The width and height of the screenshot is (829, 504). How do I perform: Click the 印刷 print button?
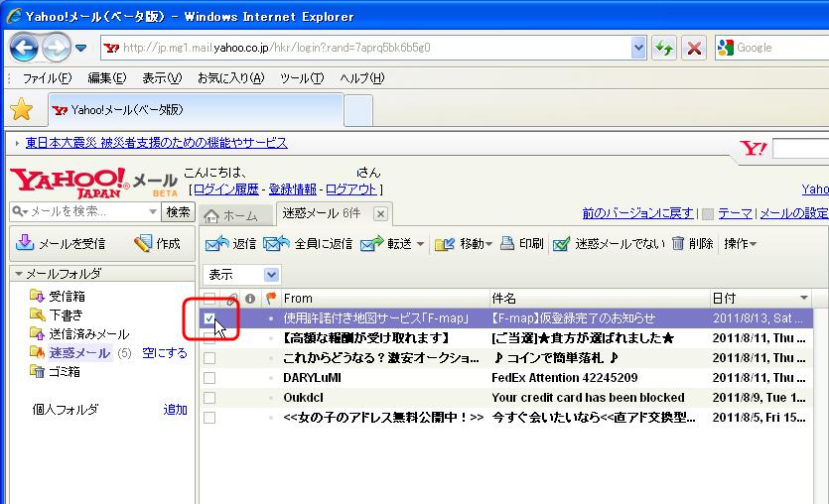(x=522, y=243)
